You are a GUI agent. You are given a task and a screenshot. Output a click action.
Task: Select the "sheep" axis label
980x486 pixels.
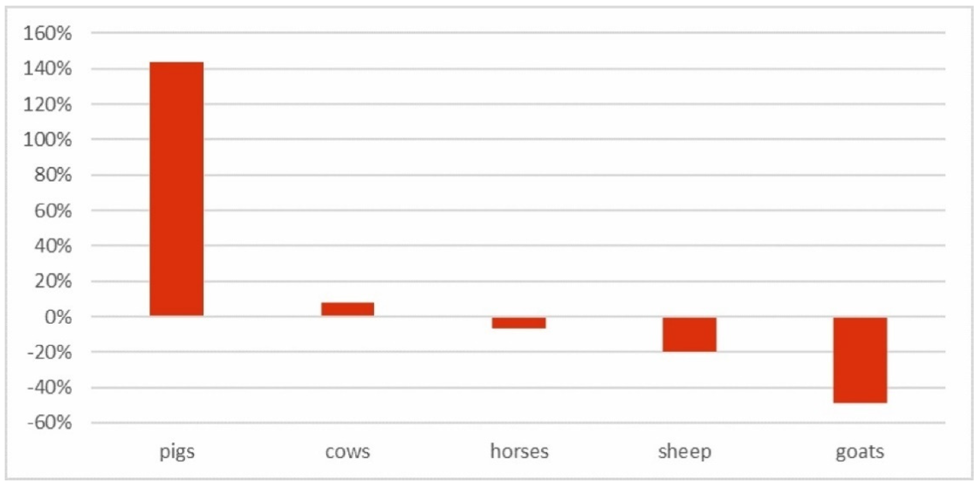[x=685, y=452]
